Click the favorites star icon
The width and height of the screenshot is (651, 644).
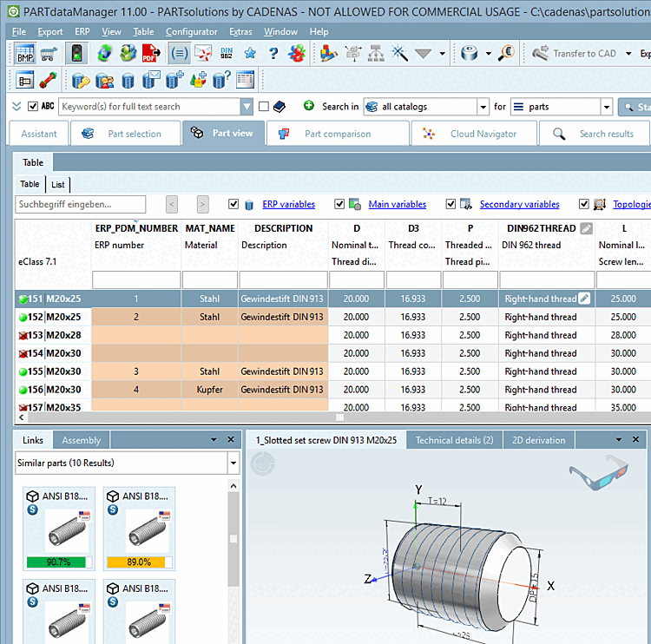[x=250, y=54]
